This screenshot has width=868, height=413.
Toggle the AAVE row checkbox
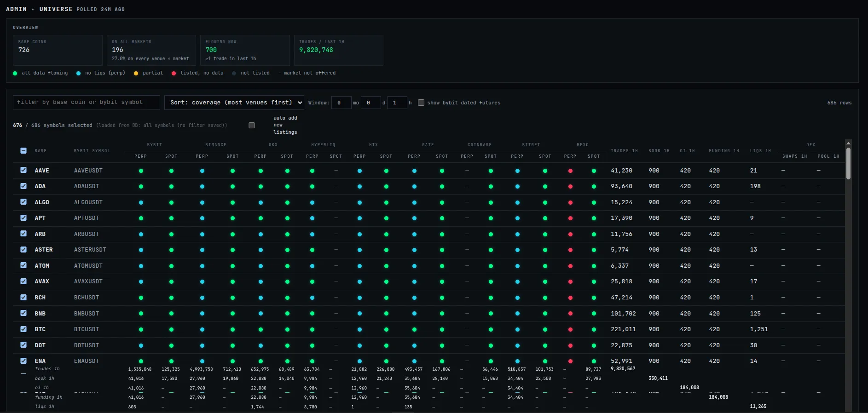coord(23,170)
